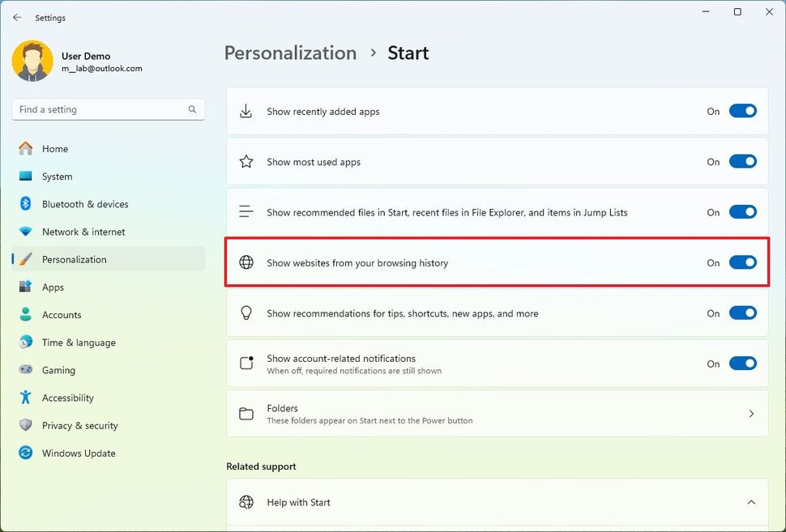
Task: Select the Apps sidebar icon
Action: tap(25, 287)
